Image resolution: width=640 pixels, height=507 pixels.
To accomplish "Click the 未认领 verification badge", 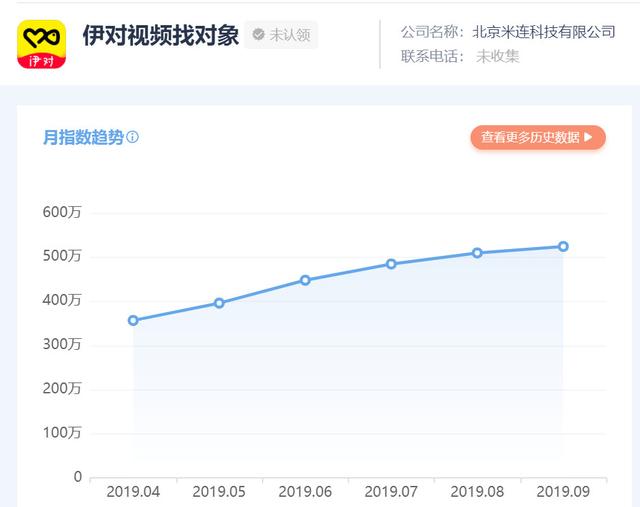I will (x=281, y=35).
